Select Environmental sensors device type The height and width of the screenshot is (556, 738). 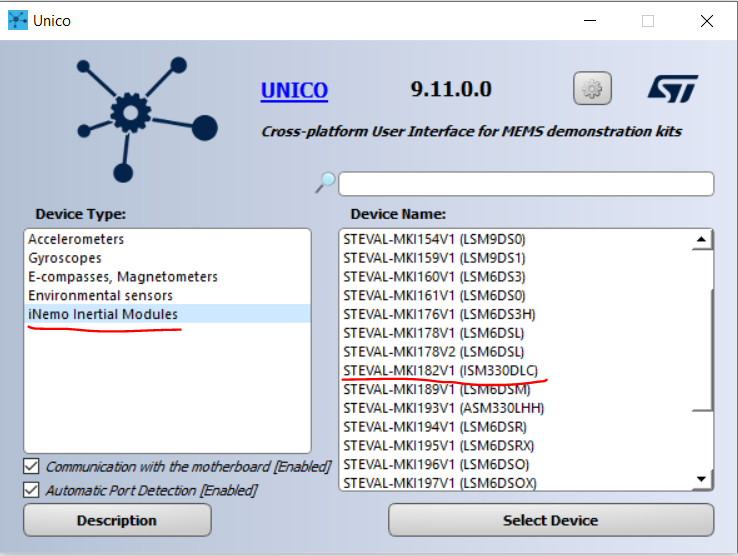pyautogui.click(x=167, y=295)
